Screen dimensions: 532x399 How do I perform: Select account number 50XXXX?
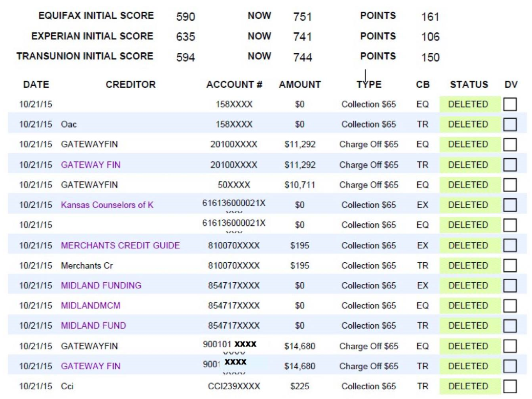[234, 185]
